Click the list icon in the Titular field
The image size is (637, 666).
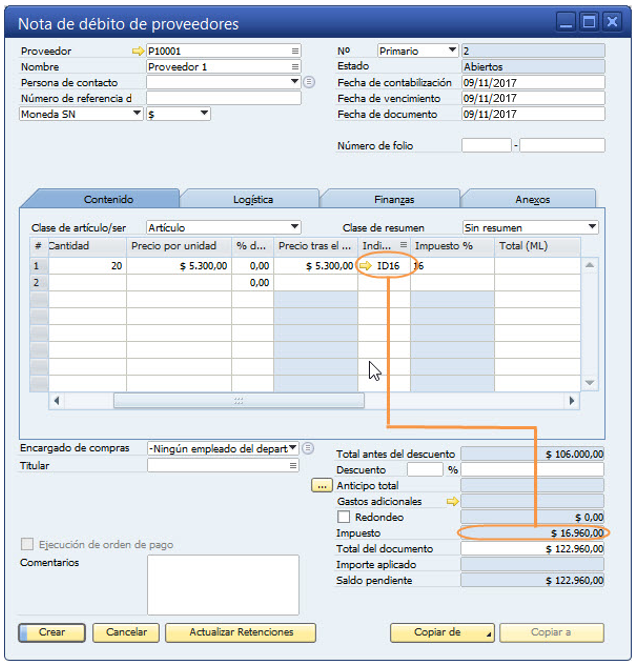[x=293, y=465]
